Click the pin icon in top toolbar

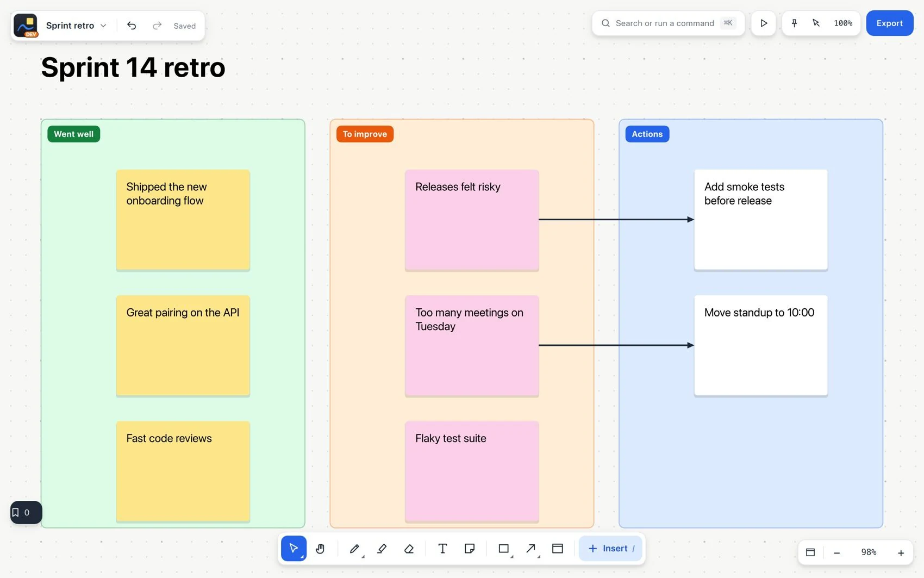click(794, 23)
